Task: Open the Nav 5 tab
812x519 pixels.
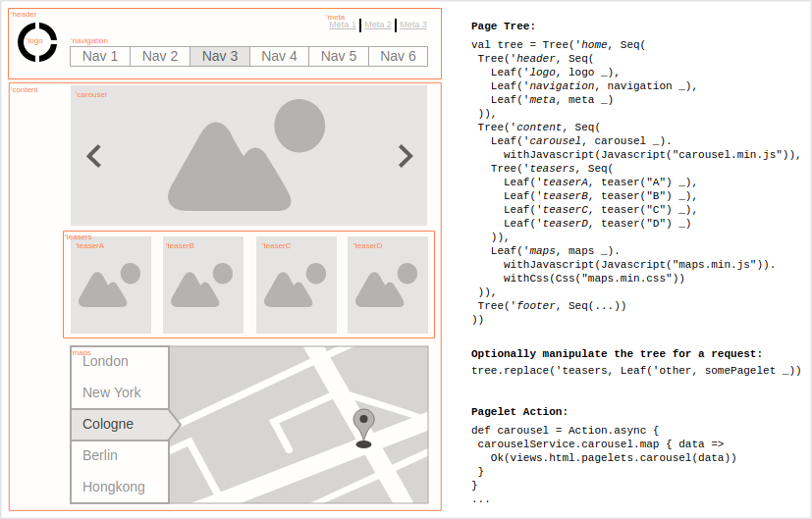Action: pyautogui.click(x=339, y=56)
